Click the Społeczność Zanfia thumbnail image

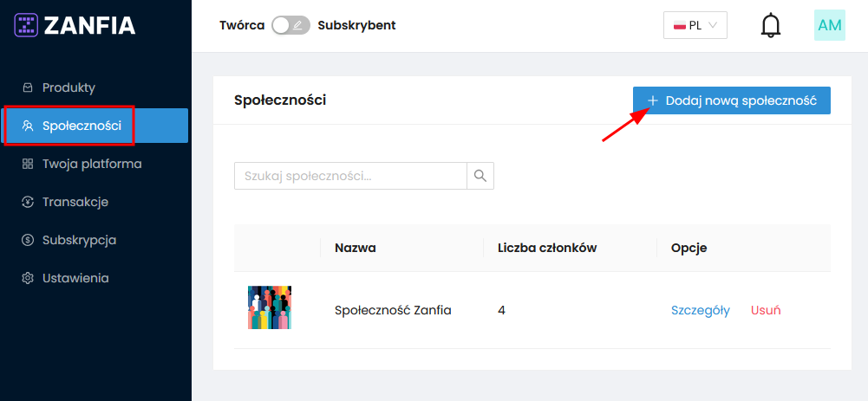pos(270,308)
